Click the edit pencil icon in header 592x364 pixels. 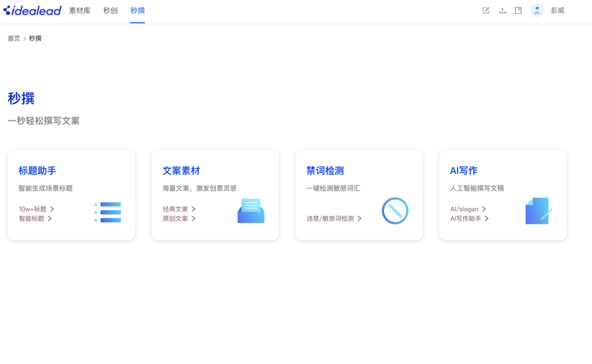(x=486, y=10)
